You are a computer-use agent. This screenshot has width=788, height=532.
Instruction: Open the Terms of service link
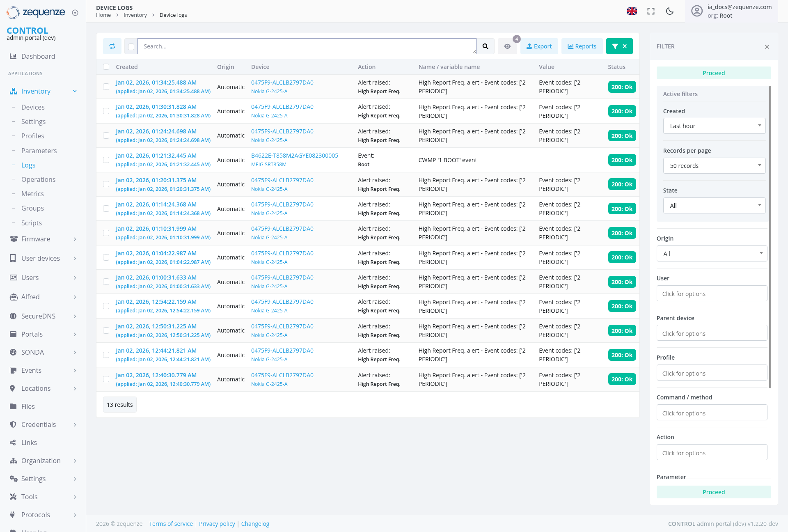click(x=171, y=523)
